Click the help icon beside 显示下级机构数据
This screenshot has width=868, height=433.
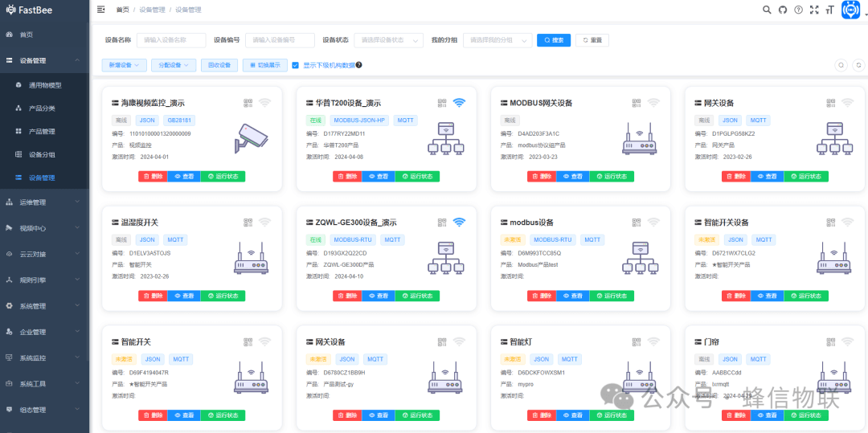tap(358, 65)
